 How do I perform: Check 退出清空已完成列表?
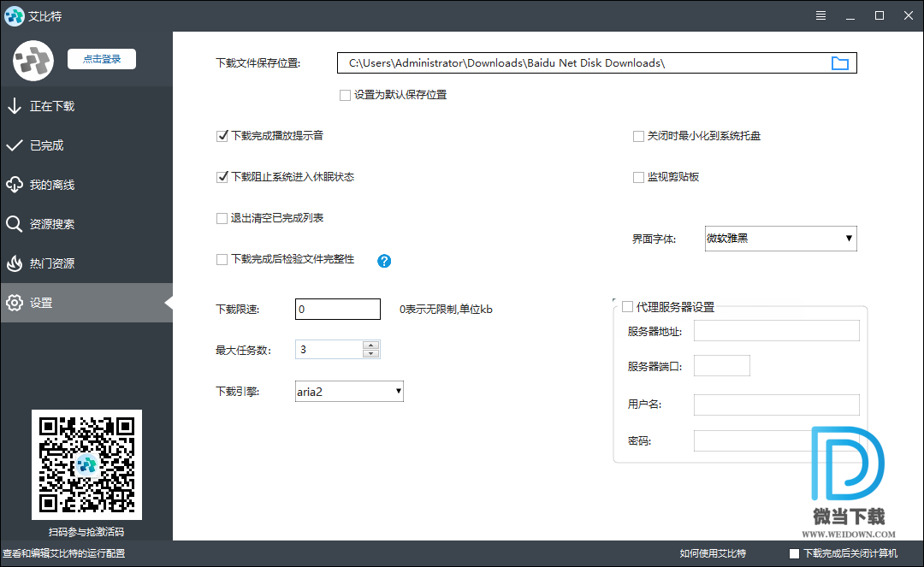[222, 218]
